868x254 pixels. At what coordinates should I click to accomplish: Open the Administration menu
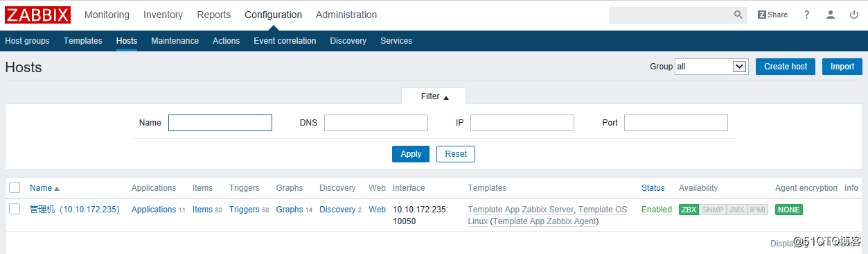346,15
